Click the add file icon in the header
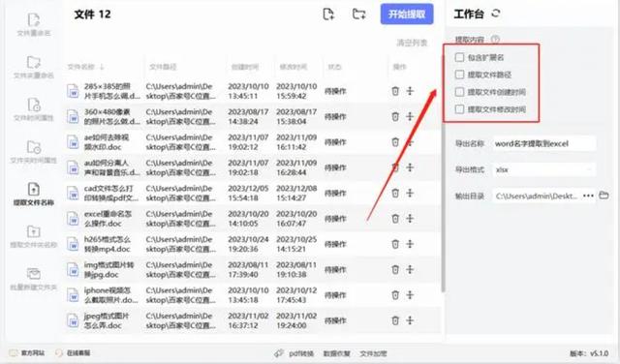Viewport: 620px width, 364px height. (x=328, y=15)
